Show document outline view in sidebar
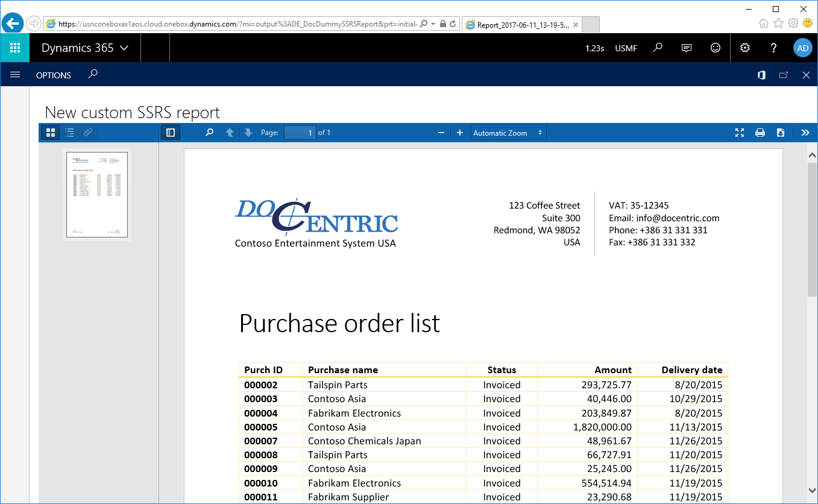Screen dimensions: 818x504 [69, 133]
